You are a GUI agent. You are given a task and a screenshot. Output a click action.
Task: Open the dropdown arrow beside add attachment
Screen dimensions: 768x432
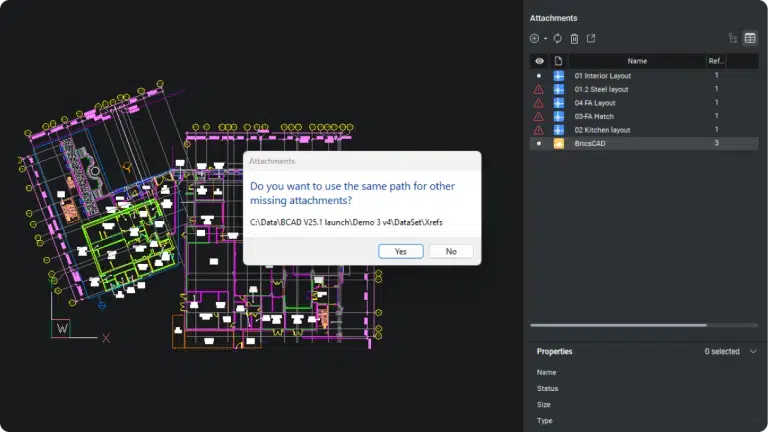click(545, 39)
